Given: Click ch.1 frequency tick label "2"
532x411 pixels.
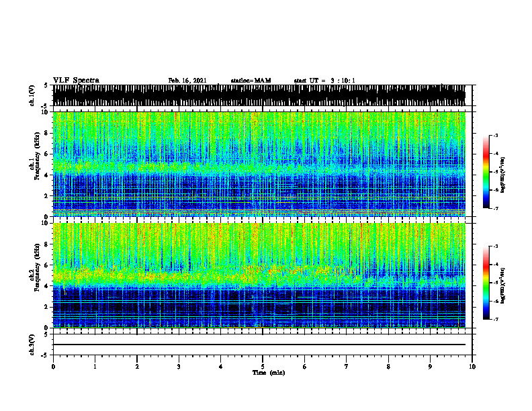Looking at the screenshot, I should click(47, 195).
